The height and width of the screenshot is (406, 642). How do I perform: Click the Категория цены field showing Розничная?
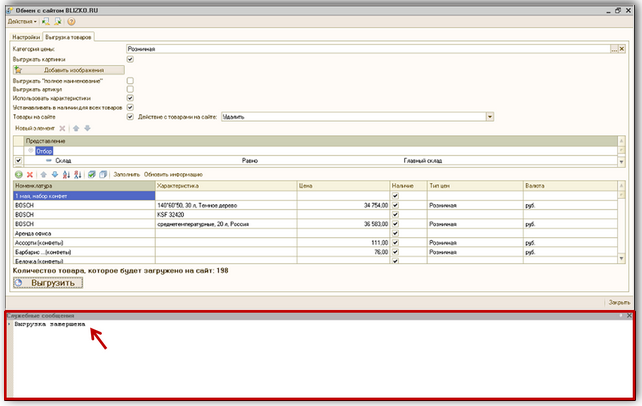[x=368, y=49]
